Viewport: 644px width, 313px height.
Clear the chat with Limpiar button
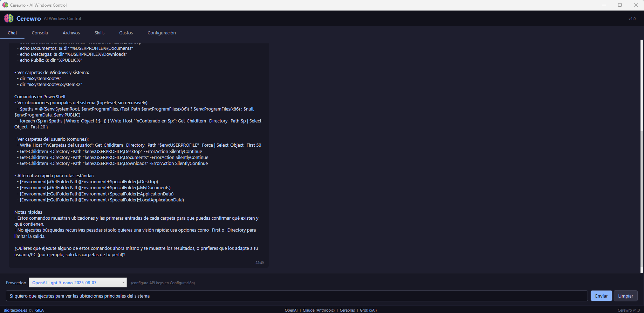pos(625,296)
